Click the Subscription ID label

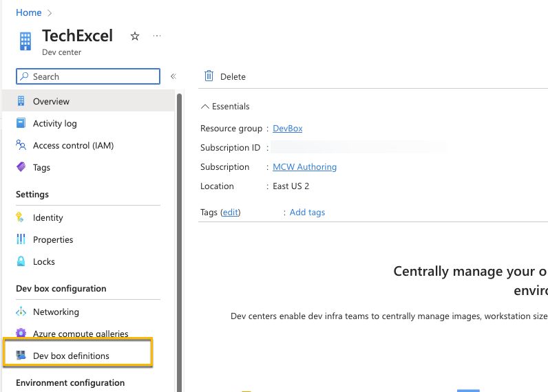231,148
